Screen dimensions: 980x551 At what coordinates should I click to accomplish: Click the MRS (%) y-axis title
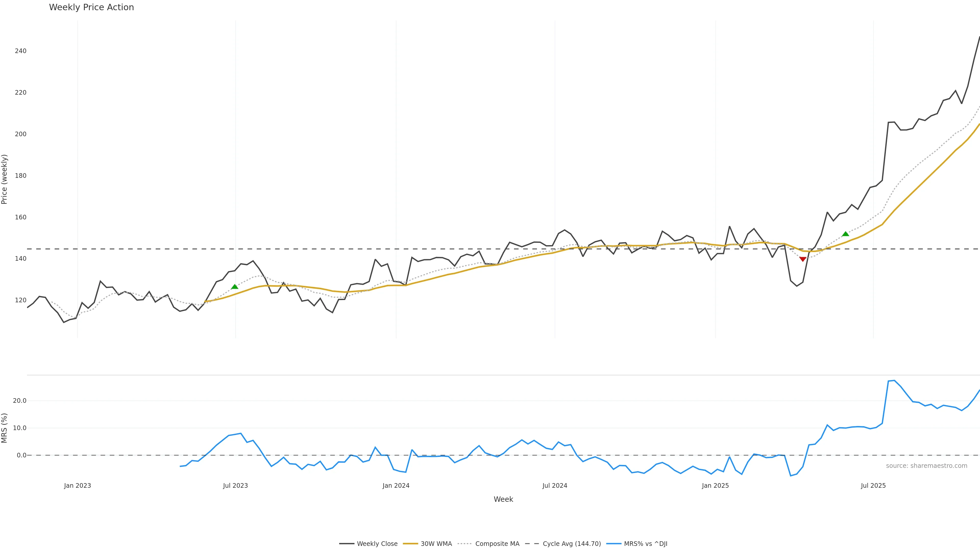coord(5,428)
